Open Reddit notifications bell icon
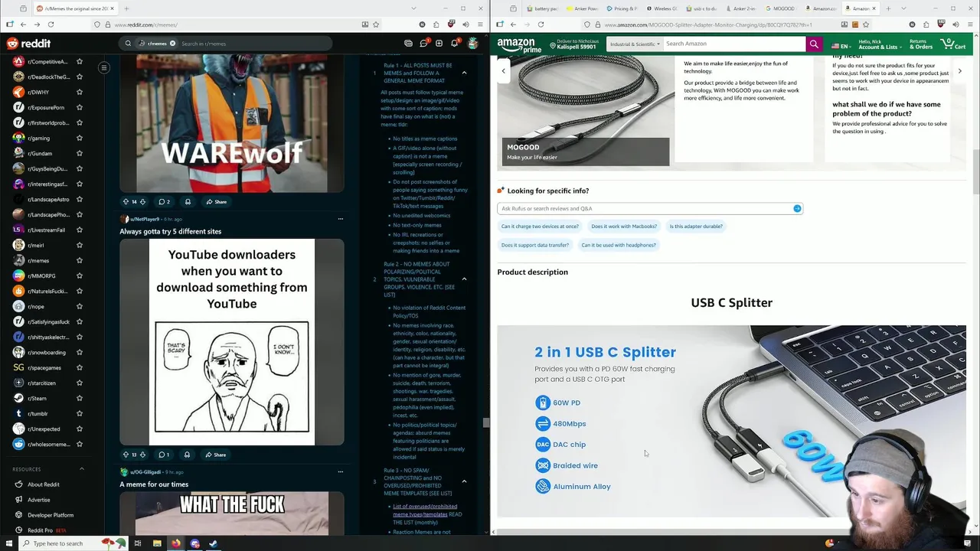The height and width of the screenshot is (551, 980). click(454, 44)
